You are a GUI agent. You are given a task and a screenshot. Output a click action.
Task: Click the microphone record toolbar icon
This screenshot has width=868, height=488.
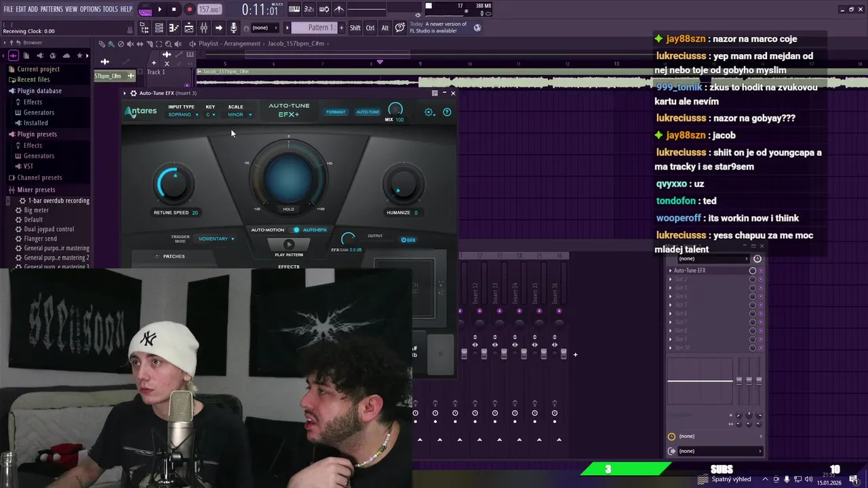(x=233, y=28)
